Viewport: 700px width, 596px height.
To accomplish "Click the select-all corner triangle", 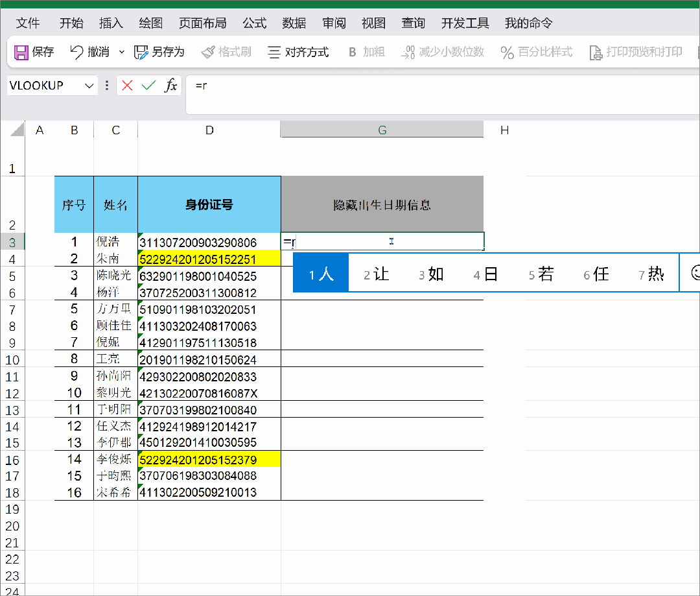I will click(x=17, y=130).
